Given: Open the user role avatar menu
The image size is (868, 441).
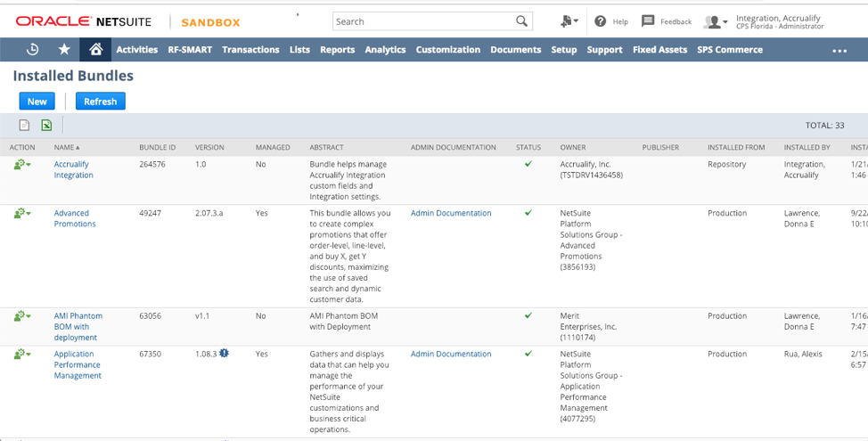Looking at the screenshot, I should coord(716,21).
